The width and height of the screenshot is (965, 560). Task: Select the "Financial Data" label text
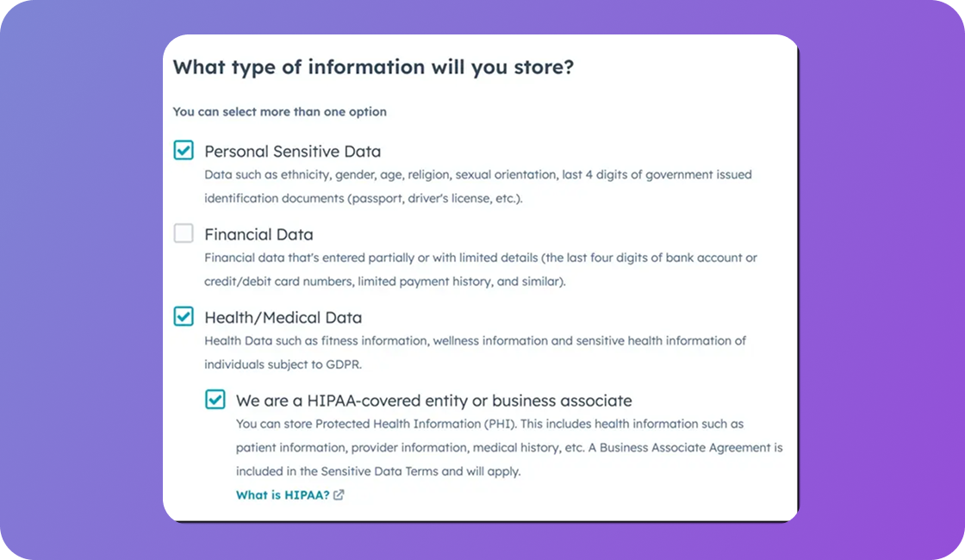(x=258, y=234)
